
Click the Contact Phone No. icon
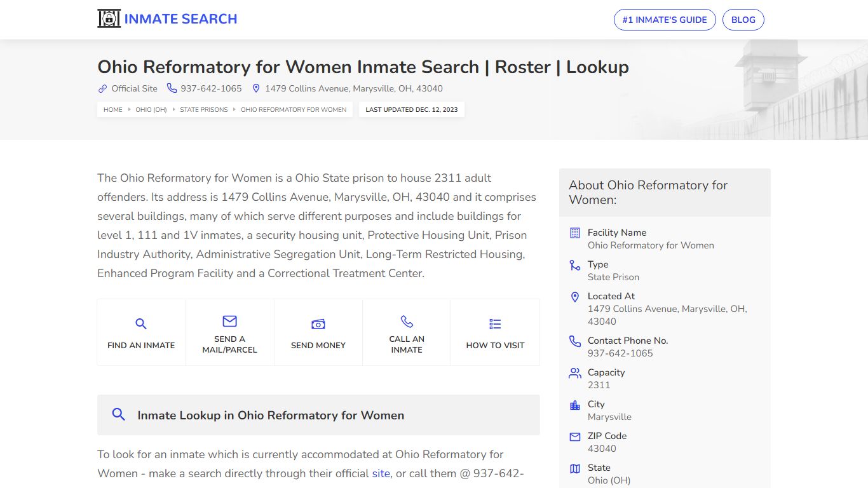(x=575, y=341)
